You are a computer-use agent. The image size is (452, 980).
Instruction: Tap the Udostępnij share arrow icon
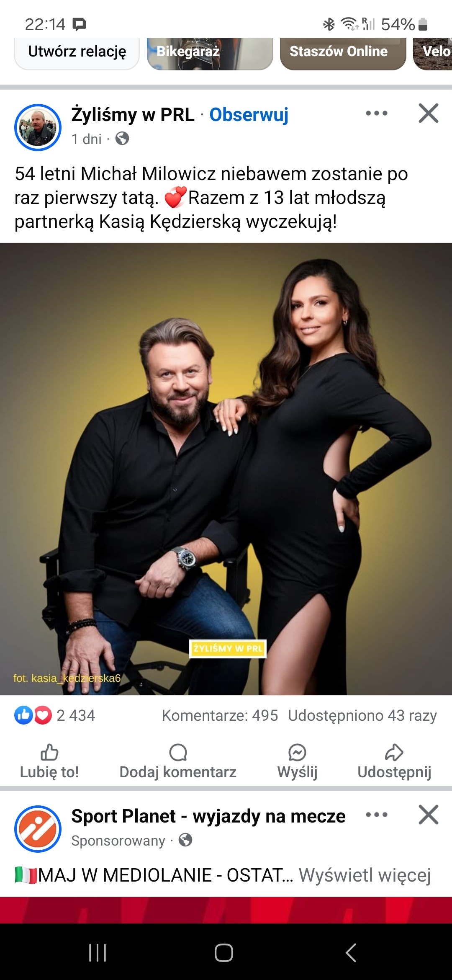coord(394,752)
